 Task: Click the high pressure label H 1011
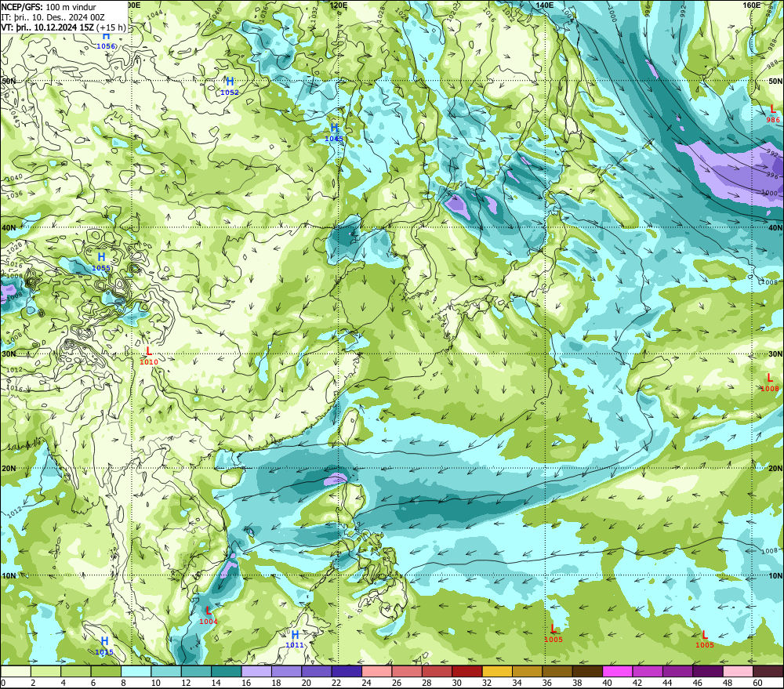pos(295,639)
